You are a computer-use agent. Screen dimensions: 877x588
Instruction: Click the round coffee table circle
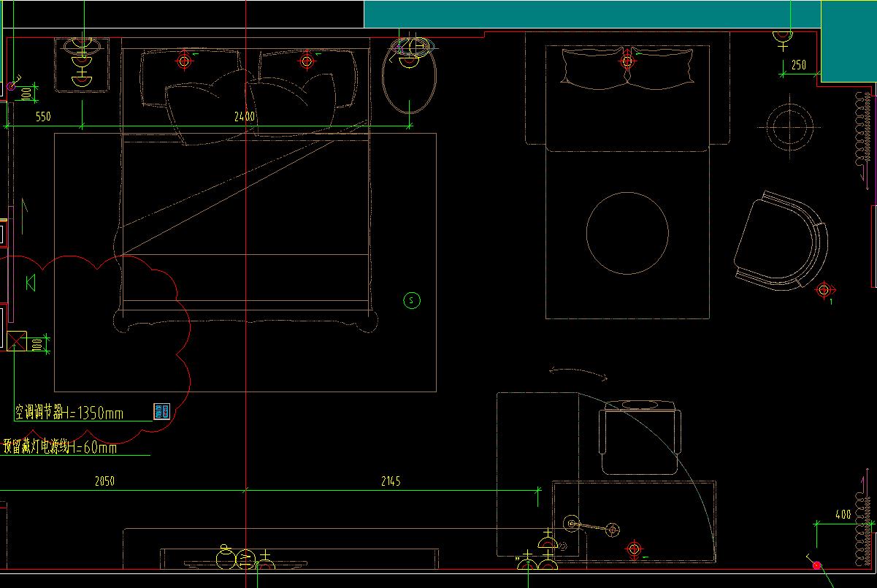(x=627, y=233)
